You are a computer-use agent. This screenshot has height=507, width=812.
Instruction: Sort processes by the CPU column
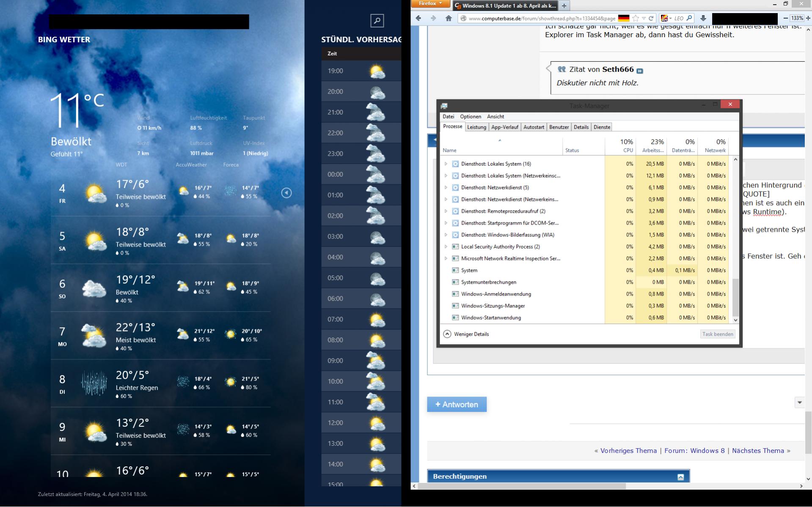point(620,146)
